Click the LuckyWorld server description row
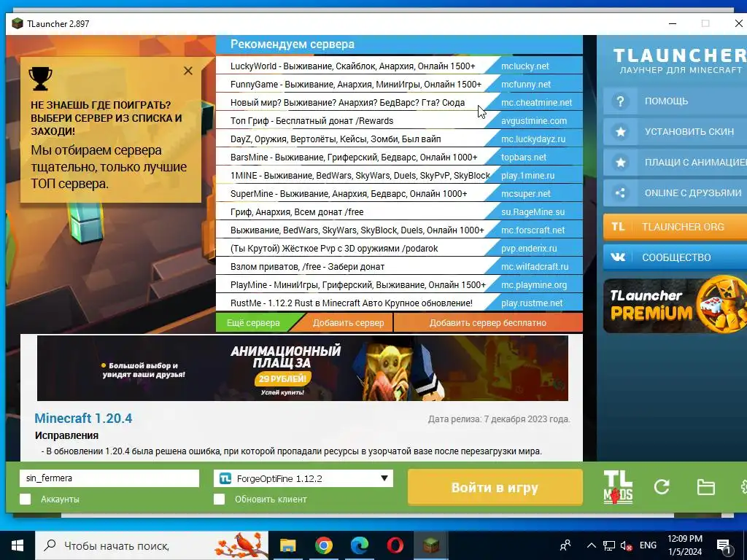 (352, 66)
